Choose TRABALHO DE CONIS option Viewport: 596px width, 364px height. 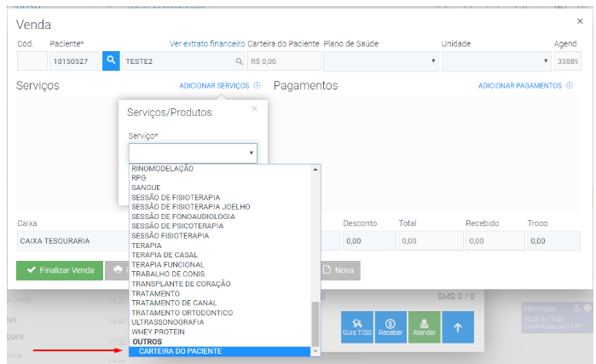click(x=220, y=274)
